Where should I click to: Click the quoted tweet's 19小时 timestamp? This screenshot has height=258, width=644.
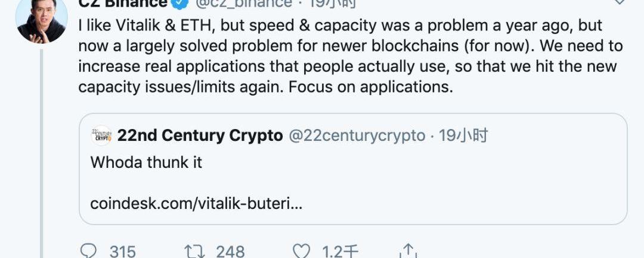[x=463, y=136]
